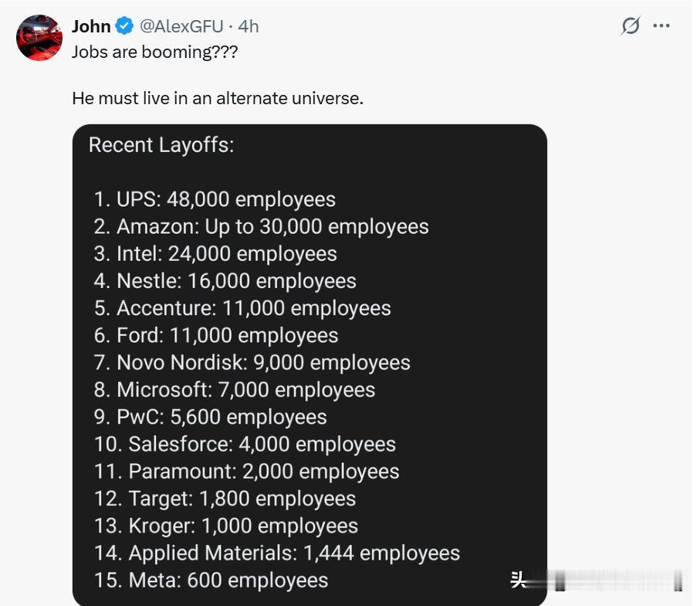Viewport: 700px width, 606px height.
Task: Click the Applied Materials 1,444 employees line
Action: (x=277, y=553)
